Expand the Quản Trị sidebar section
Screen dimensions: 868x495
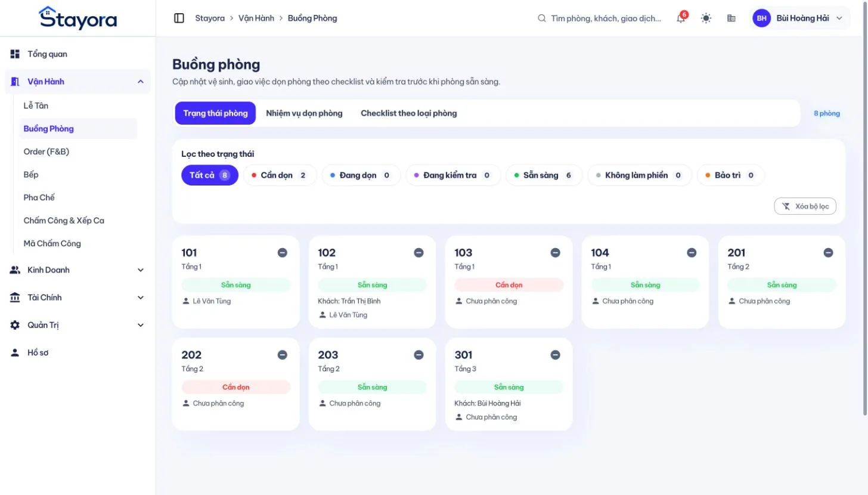tap(77, 325)
